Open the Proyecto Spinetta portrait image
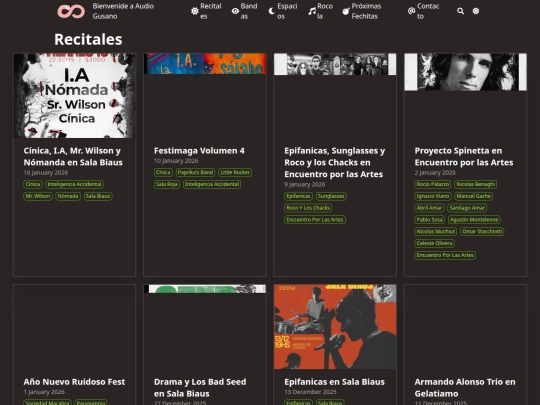 465,72
